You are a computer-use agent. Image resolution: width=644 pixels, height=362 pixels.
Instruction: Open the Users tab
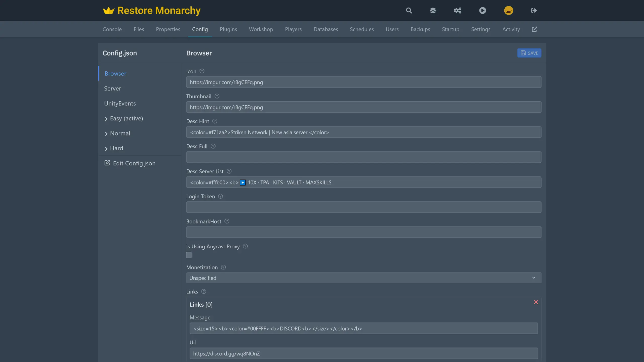pyautogui.click(x=392, y=29)
